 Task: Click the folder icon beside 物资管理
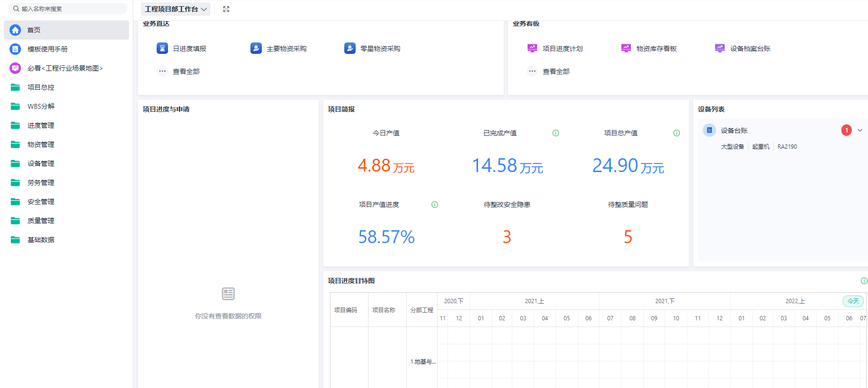pyautogui.click(x=15, y=144)
